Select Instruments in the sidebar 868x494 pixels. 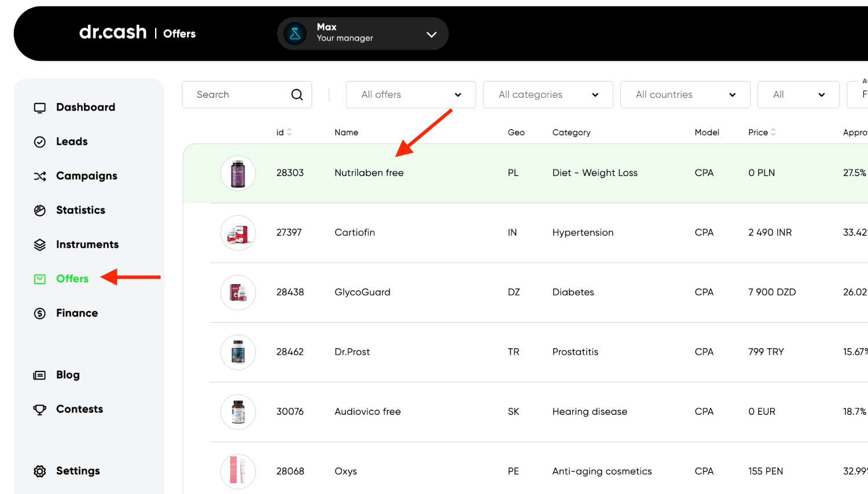87,245
